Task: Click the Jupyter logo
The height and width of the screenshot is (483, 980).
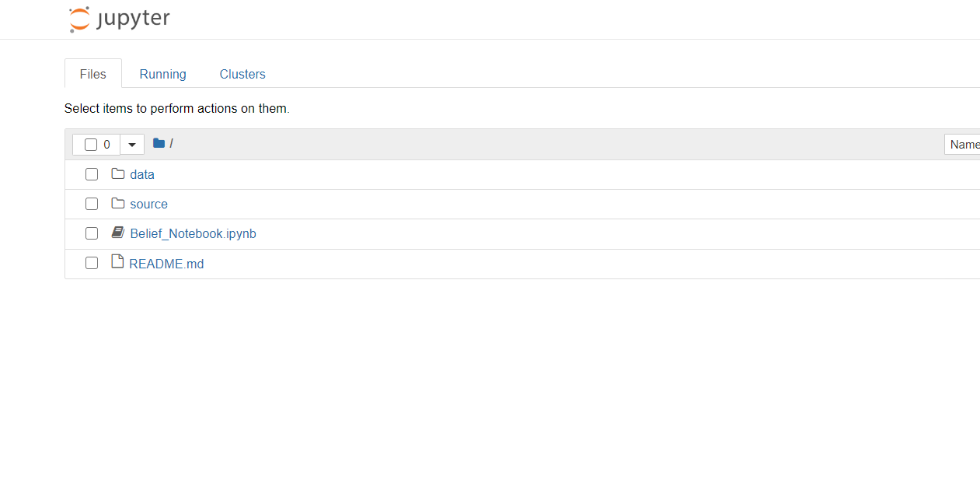Action: coord(118,18)
